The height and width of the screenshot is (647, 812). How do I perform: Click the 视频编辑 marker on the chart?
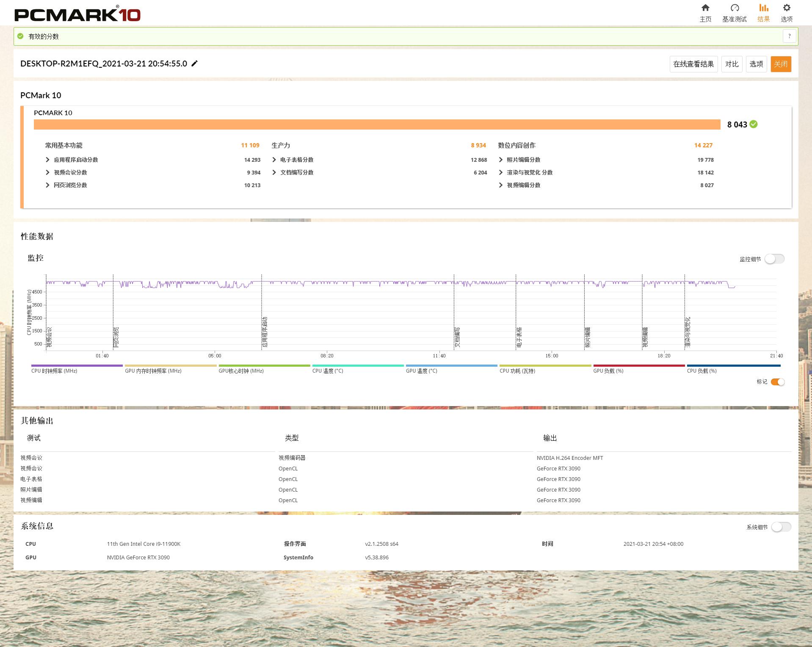[645, 337]
